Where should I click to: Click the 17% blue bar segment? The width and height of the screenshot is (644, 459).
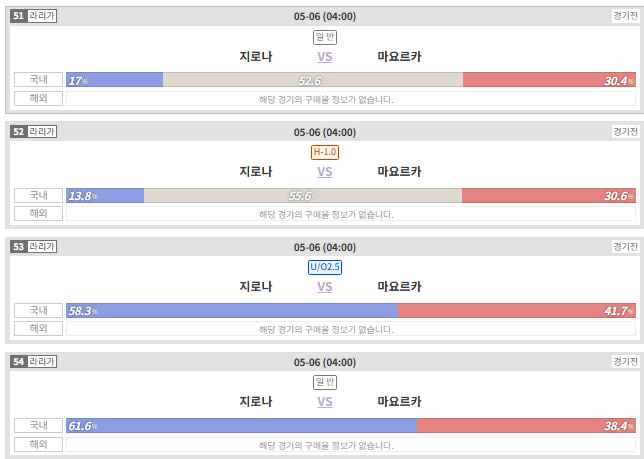pyautogui.click(x=115, y=80)
